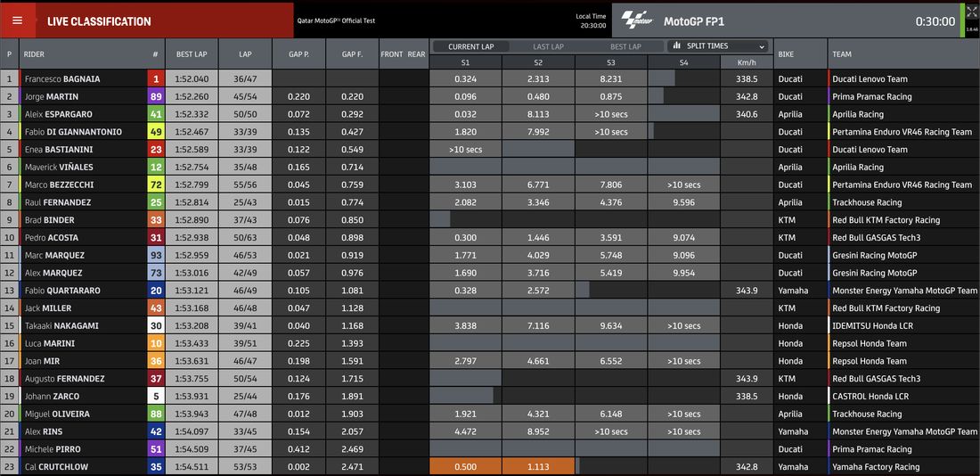Click Bagnaia's best lap 1:52.040
This screenshot has height=476, width=980.
(x=192, y=78)
